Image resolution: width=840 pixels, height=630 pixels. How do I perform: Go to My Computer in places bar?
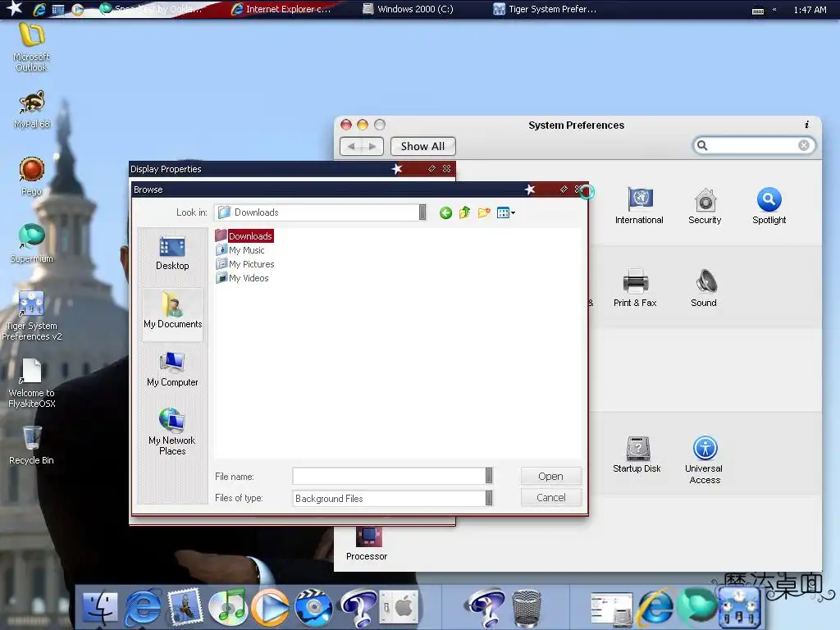click(172, 370)
